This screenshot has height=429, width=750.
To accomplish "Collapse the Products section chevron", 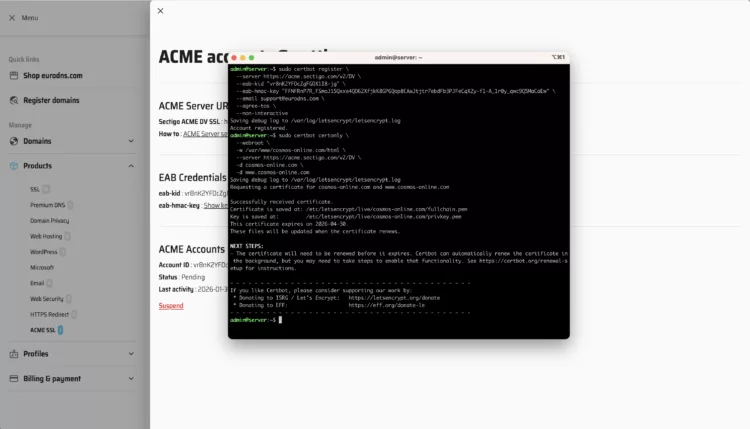I will coord(131,166).
